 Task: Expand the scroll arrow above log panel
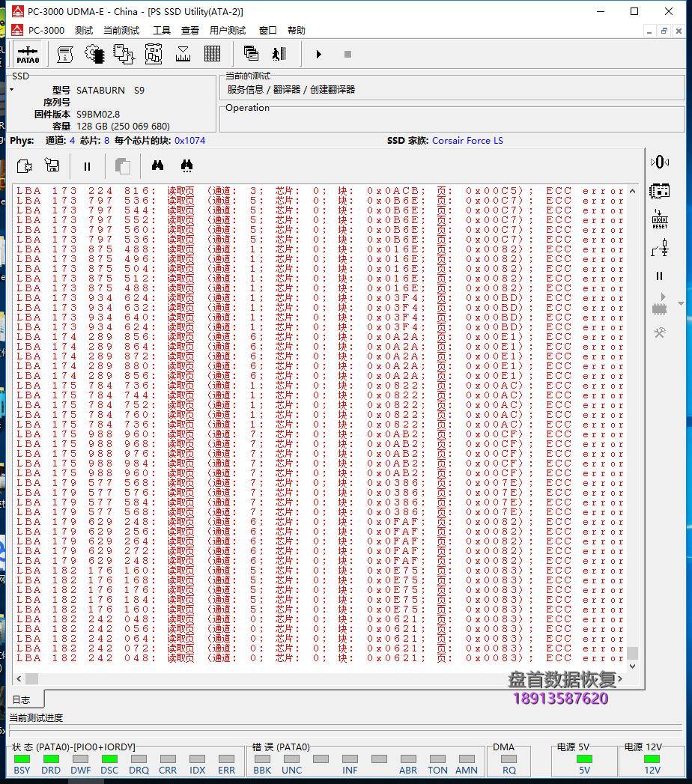click(x=633, y=190)
